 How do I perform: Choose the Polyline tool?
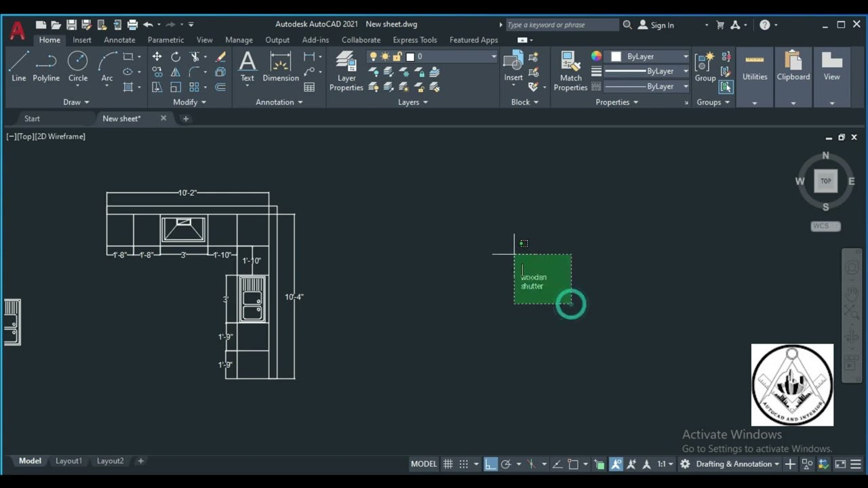pyautogui.click(x=46, y=66)
